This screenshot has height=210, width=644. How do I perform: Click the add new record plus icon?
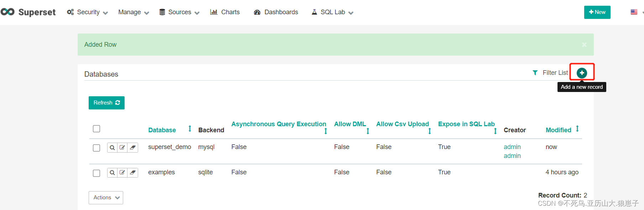coord(582,73)
